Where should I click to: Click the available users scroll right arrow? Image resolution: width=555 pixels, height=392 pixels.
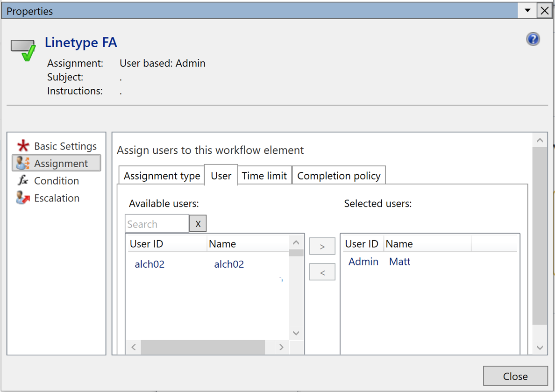[281, 347]
